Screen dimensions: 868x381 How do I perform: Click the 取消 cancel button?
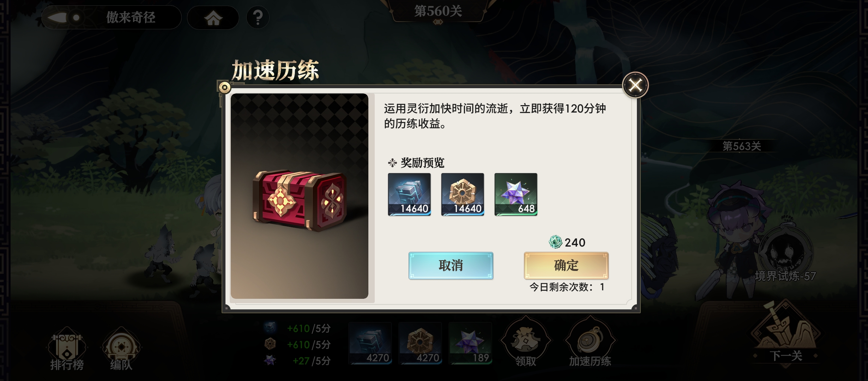coord(451,266)
